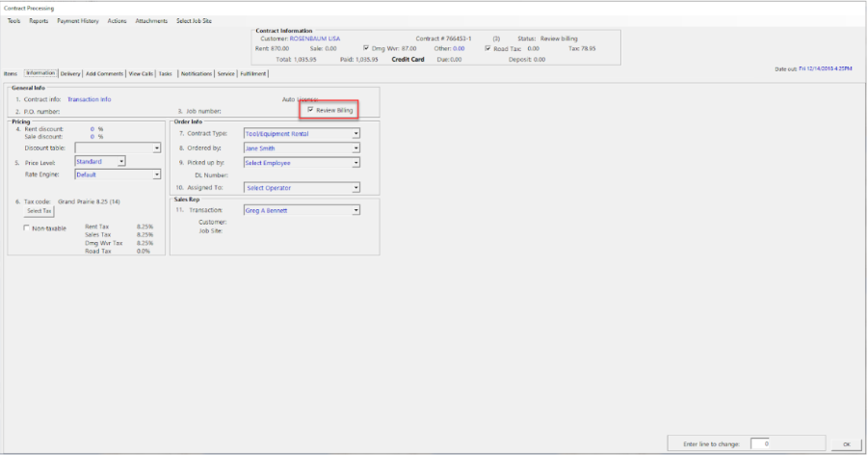Click Select Job Site menu
Screen dimensions: 868x455
[x=194, y=21]
